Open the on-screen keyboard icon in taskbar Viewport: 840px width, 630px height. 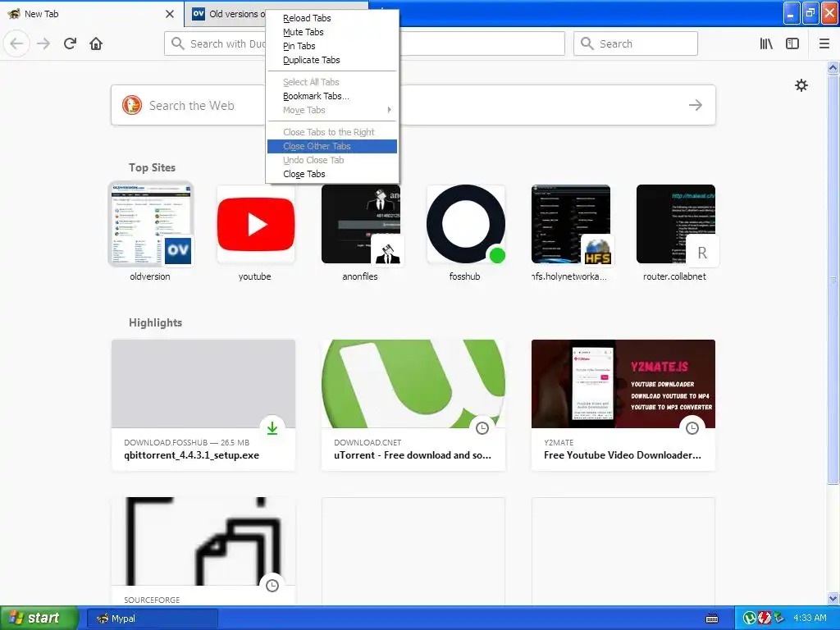(x=712, y=619)
